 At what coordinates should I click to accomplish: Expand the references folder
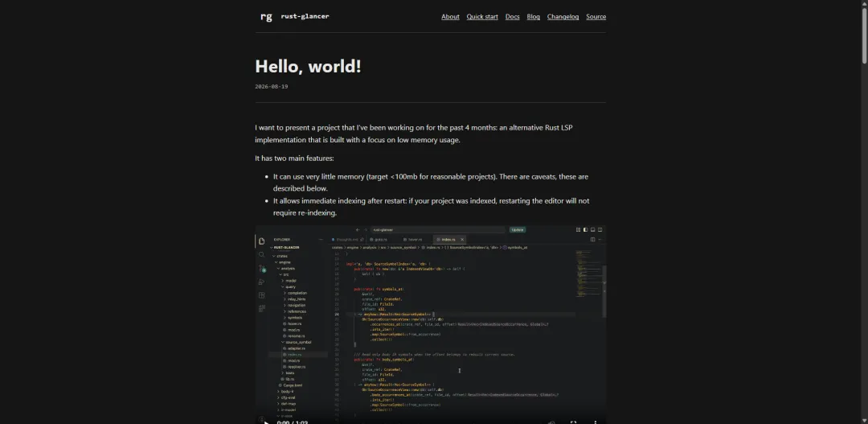tap(297, 311)
